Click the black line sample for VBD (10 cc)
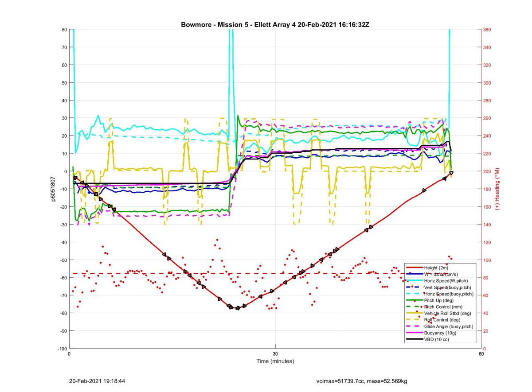 (x=414, y=340)
